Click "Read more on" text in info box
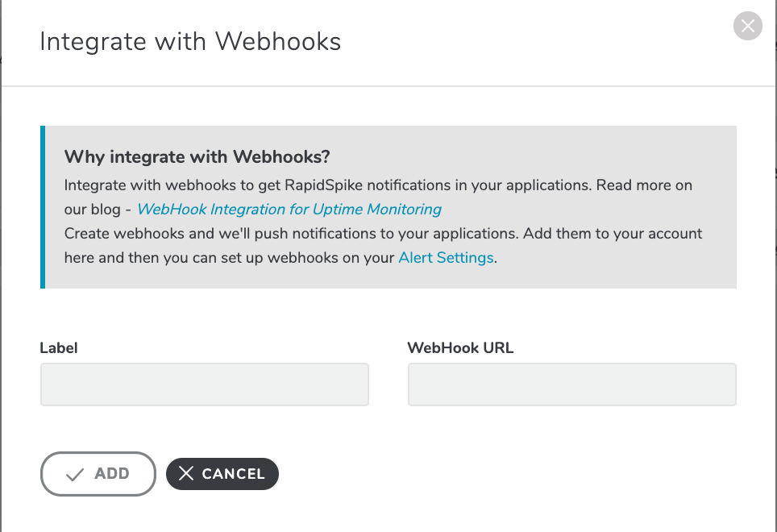 [x=644, y=185]
